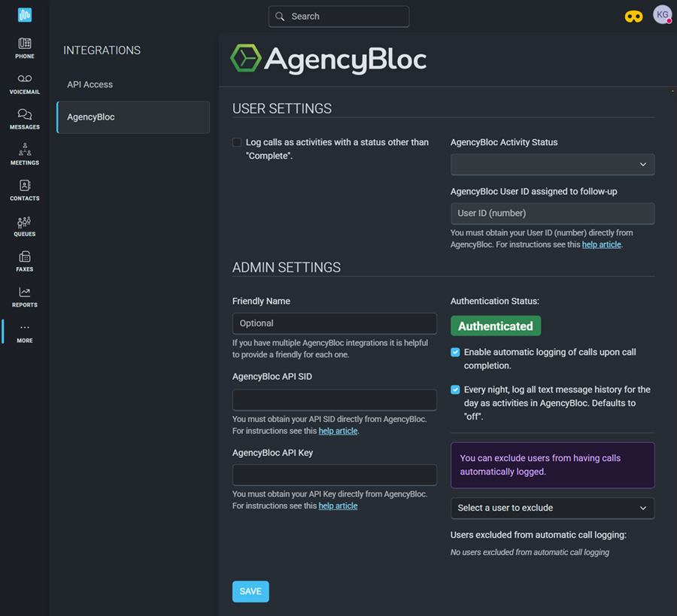Go to Messages via chat bubbles icon

pos(25,114)
